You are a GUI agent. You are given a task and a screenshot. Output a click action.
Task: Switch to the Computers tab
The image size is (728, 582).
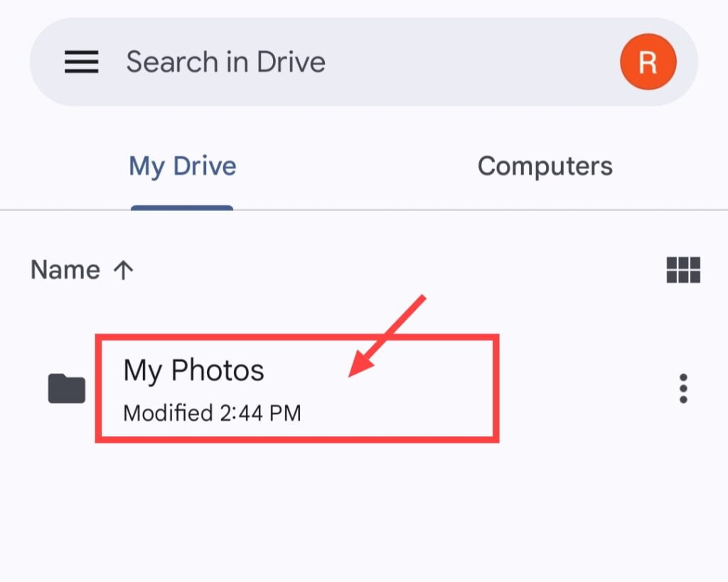pyautogui.click(x=545, y=166)
